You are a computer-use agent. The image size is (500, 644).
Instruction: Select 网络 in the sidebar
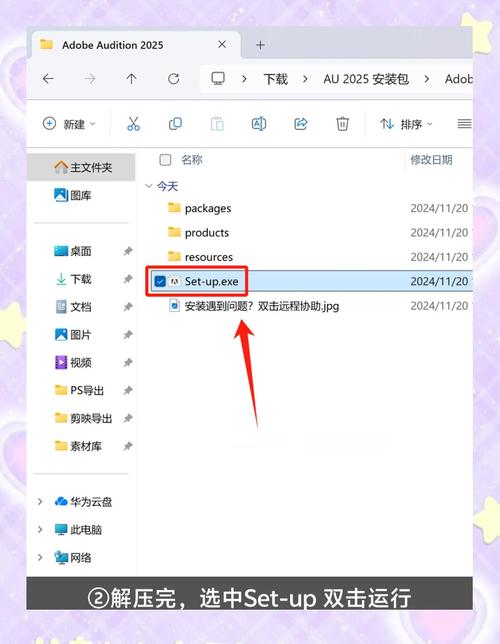pos(73,558)
